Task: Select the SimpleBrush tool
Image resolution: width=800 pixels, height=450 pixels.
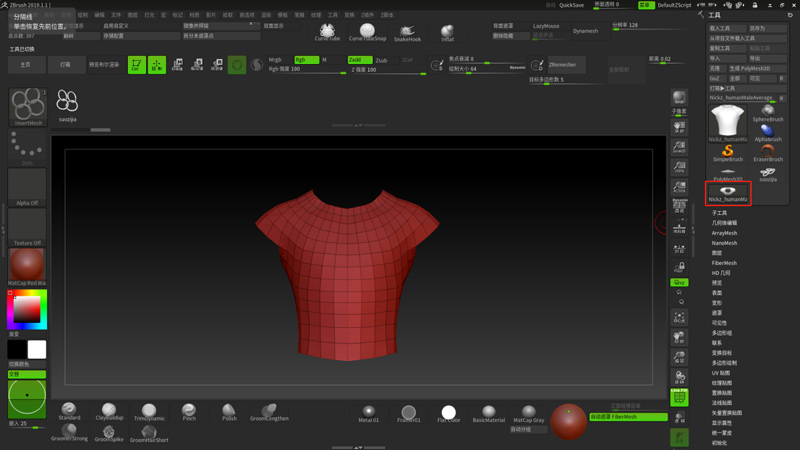Action: coord(728,152)
